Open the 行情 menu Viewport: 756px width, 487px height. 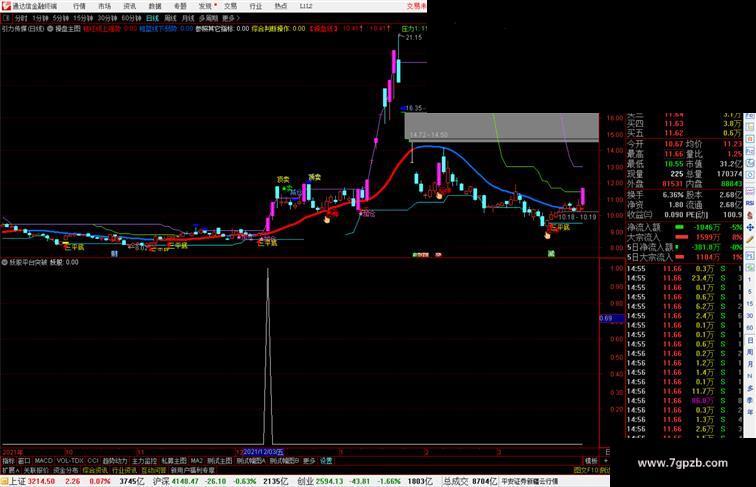[79, 6]
